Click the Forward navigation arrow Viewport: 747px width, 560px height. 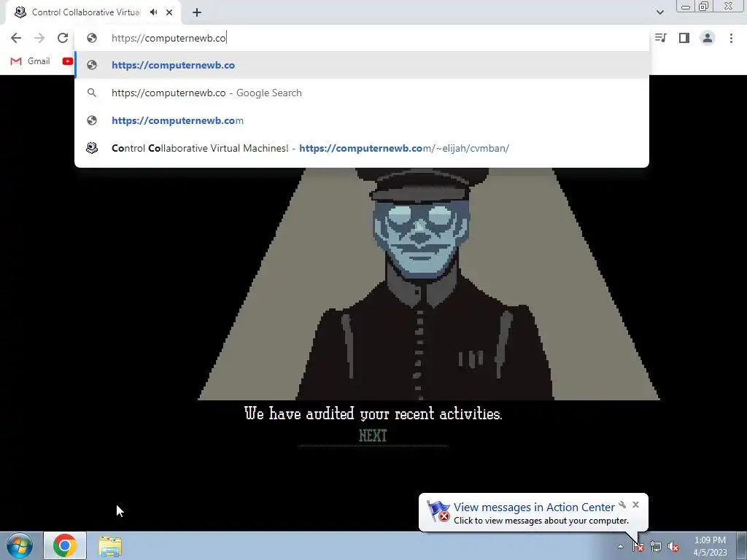tap(39, 38)
